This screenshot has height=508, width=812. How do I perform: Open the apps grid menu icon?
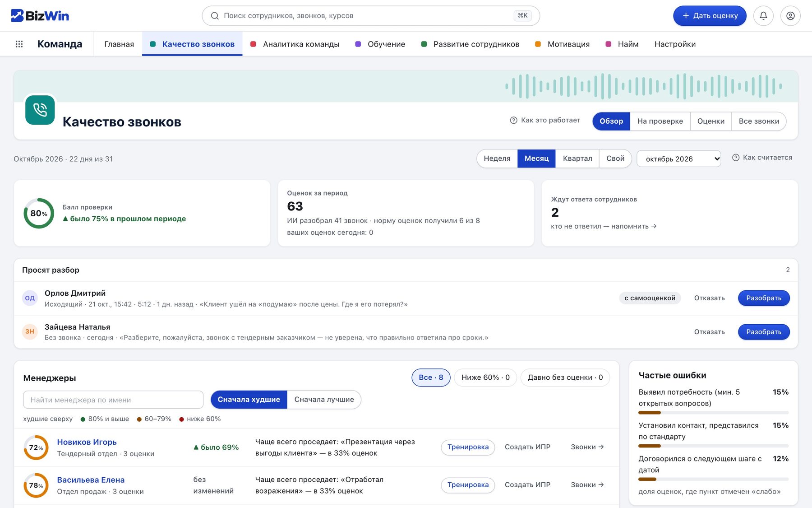(19, 44)
